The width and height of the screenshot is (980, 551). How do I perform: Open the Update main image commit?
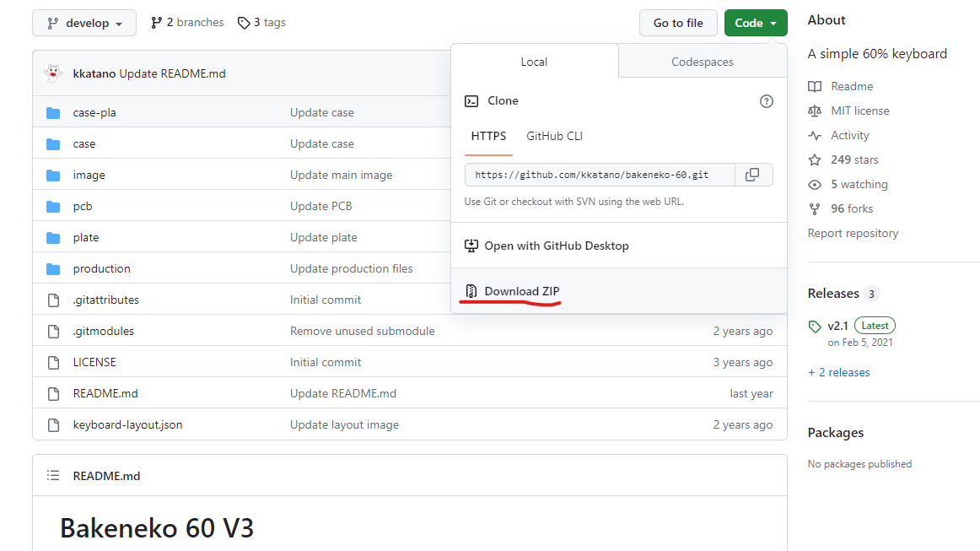point(342,176)
